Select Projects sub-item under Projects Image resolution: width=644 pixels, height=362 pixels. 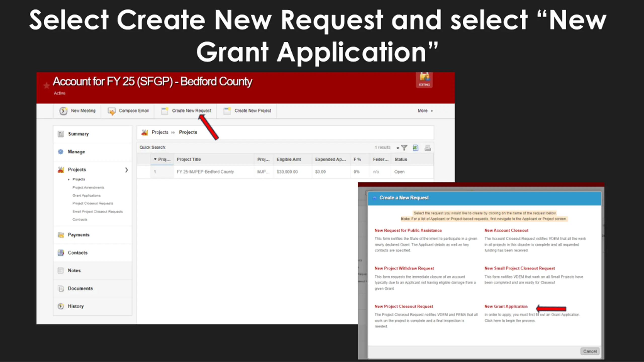79,179
